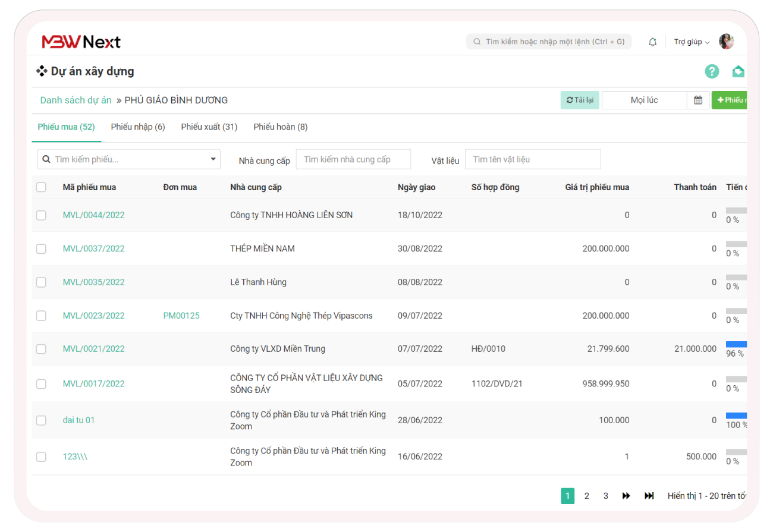Image resolution: width=773 pixels, height=532 pixels.
Task: Open the Mọi lúc date range selector
Action: tap(644, 100)
